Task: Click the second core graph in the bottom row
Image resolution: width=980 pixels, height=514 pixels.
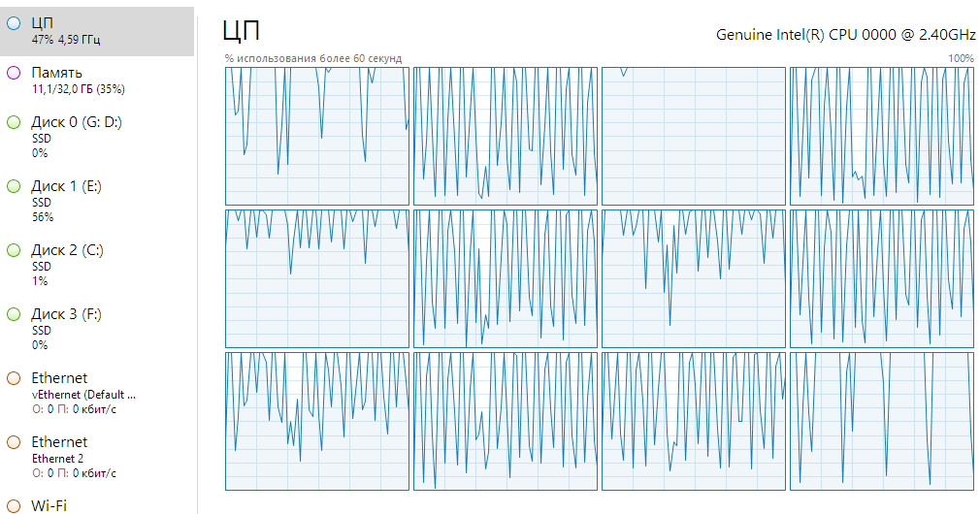Action: [505, 422]
